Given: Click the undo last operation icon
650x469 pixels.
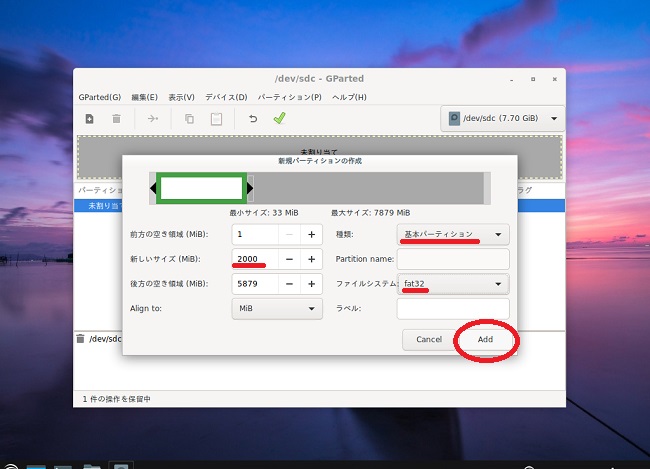Looking at the screenshot, I should coord(253,119).
